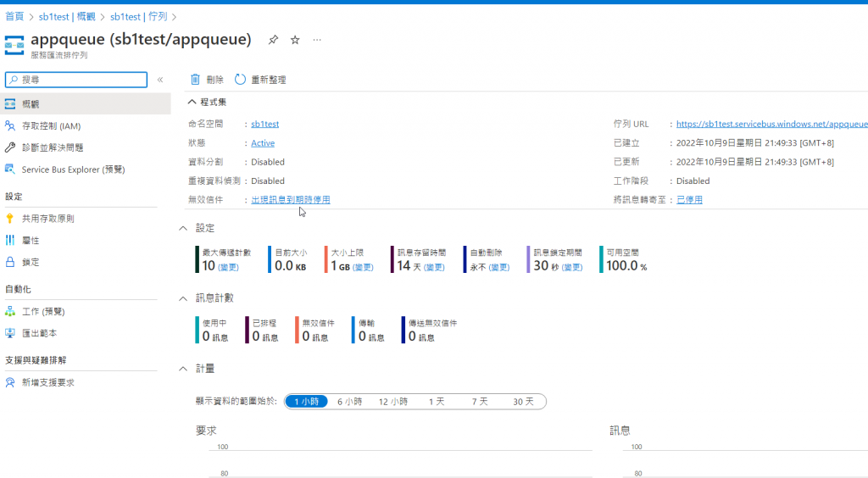Open the queue URL link

771,124
